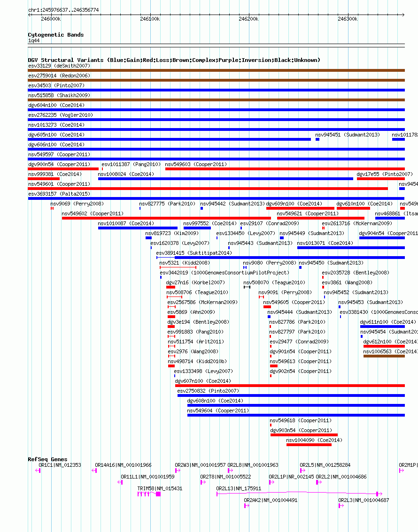Select esv2750832 (Pinto2007) label
The image size is (418, 532).
(208, 391)
